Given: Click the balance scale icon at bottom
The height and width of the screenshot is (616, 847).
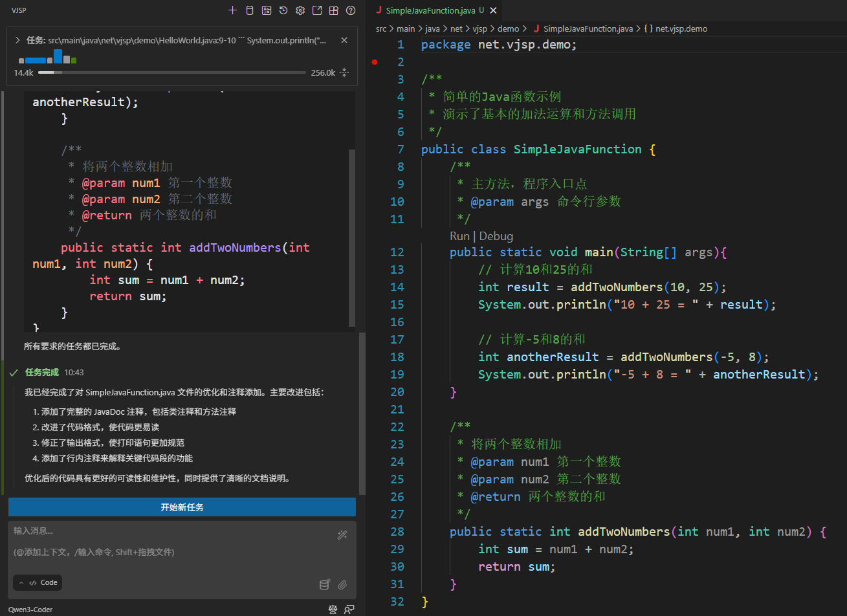Looking at the screenshot, I should [x=333, y=609].
